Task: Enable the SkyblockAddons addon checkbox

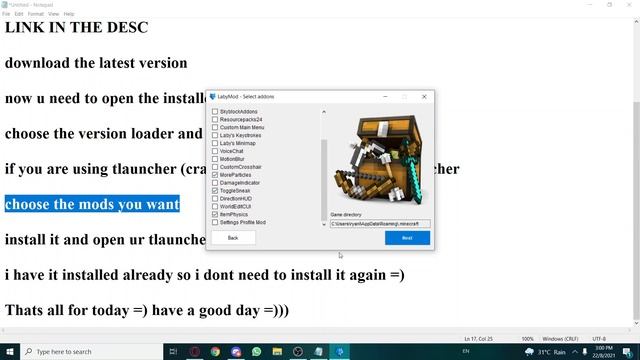Action: coord(215,111)
